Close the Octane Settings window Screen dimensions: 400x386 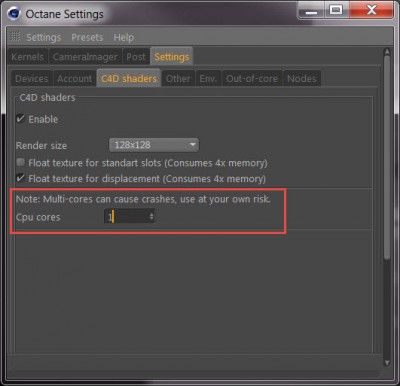pyautogui.click(x=371, y=11)
